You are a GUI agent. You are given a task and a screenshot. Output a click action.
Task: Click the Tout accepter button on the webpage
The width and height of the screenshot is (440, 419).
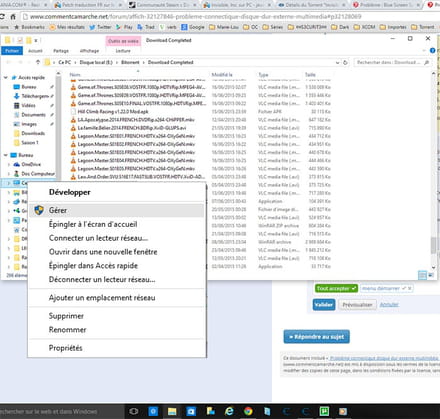point(336,288)
